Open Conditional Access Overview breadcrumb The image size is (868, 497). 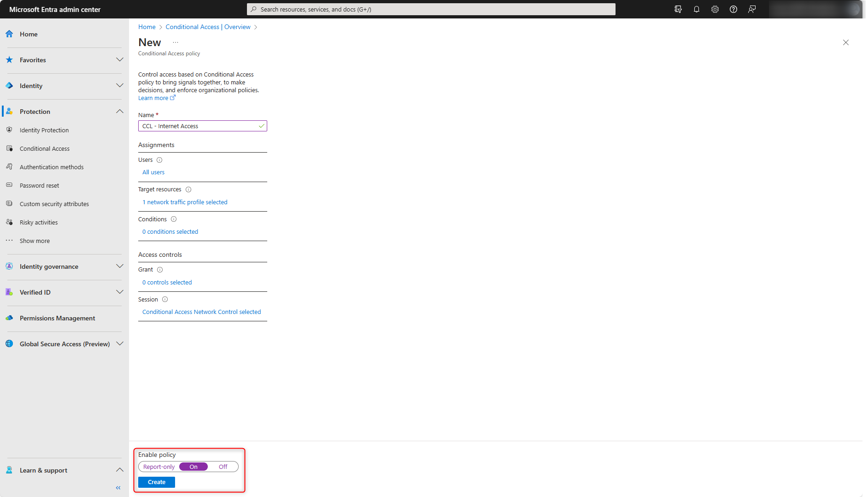tap(207, 27)
